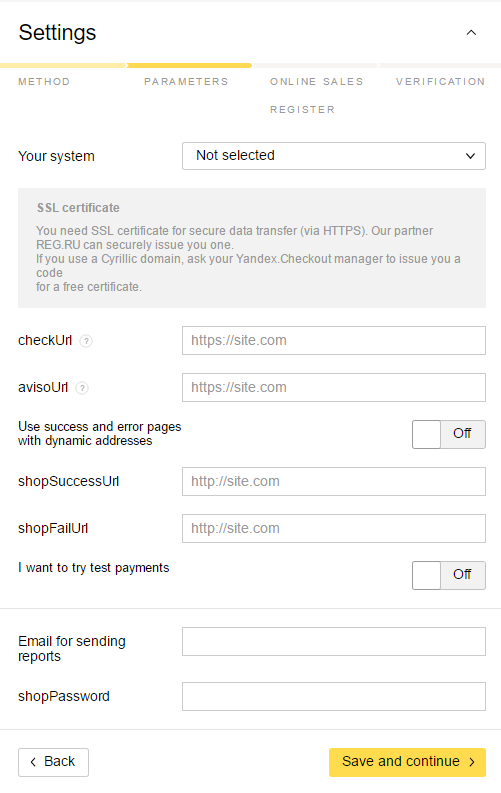Click the shopSuccessUrl text field
Viewport: 501px width, 793px height.
pyautogui.click(x=334, y=481)
